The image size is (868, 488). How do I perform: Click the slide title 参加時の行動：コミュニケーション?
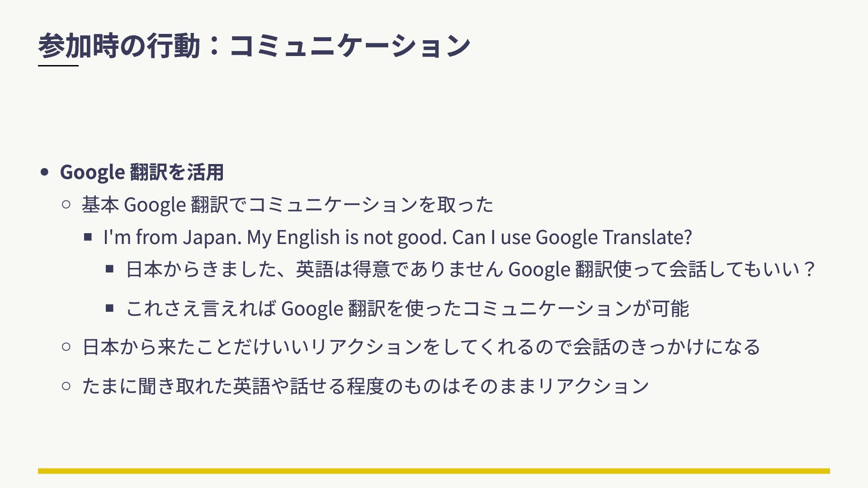pyautogui.click(x=254, y=45)
